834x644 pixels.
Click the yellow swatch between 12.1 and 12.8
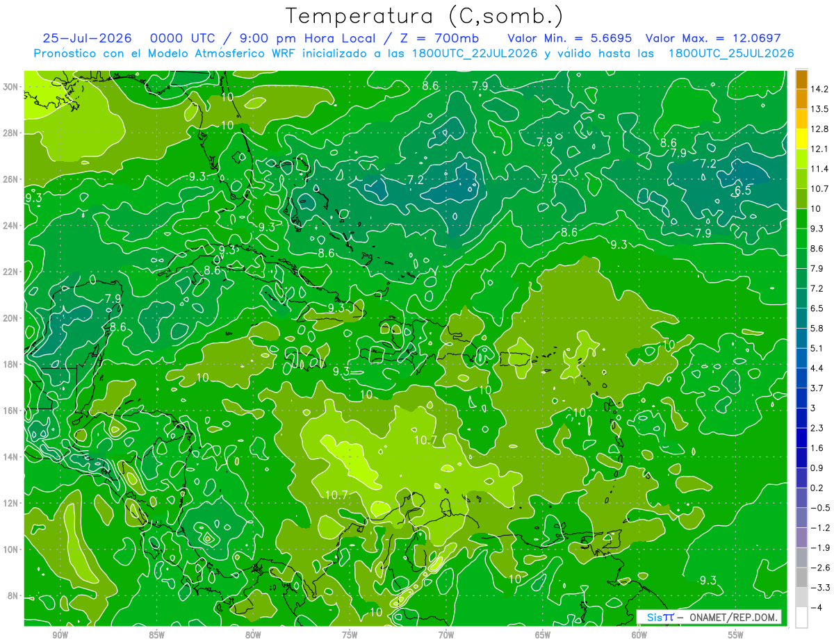click(801, 139)
